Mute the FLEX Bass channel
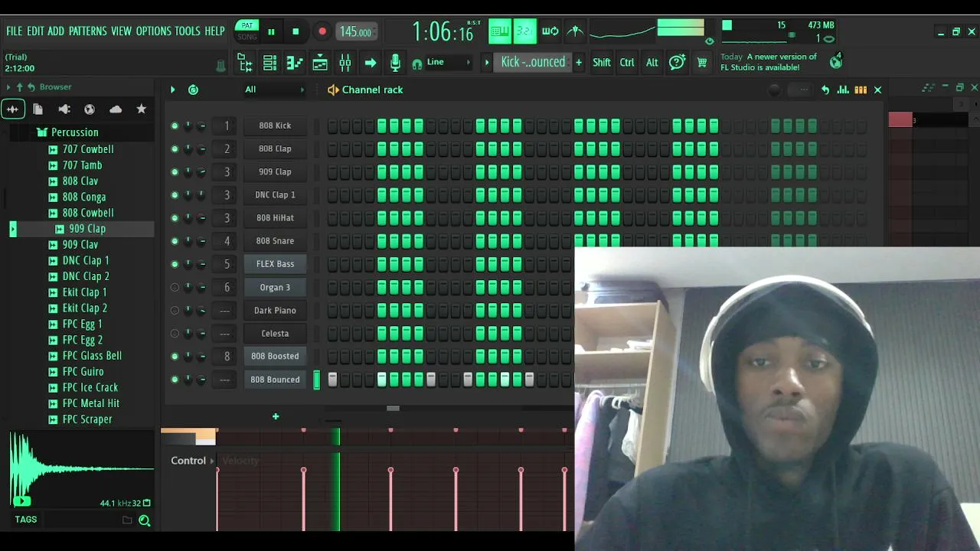 coord(175,264)
